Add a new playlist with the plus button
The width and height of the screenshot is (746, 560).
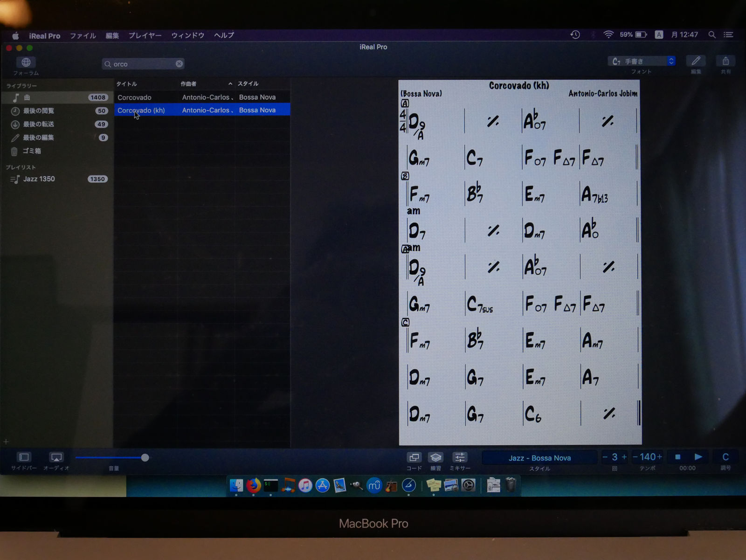point(6,441)
